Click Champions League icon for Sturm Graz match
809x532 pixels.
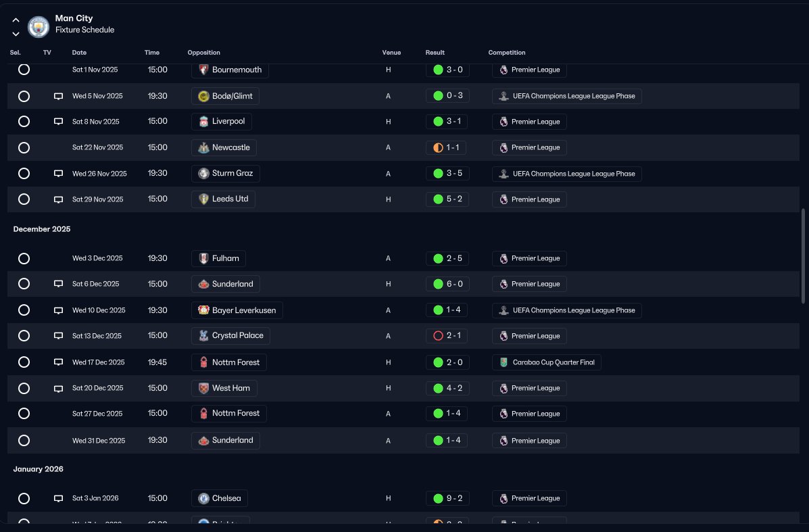[504, 174]
